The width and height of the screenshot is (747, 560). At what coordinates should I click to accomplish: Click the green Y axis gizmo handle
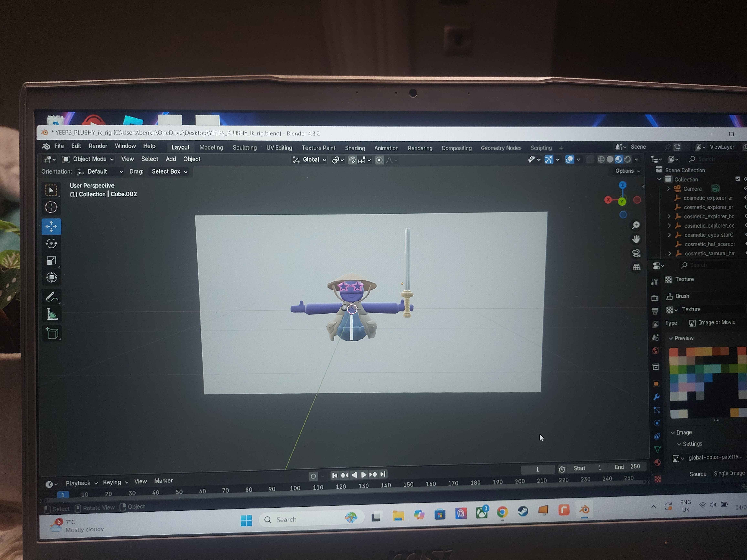pyautogui.click(x=622, y=202)
